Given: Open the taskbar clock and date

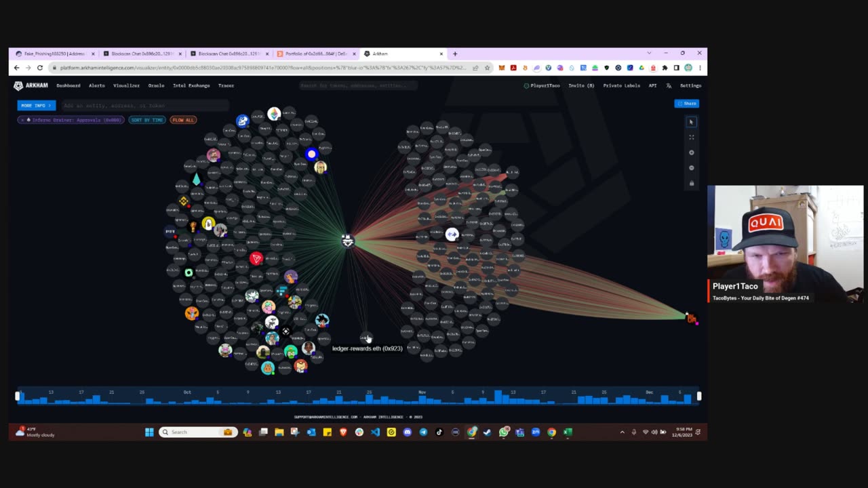Looking at the screenshot, I should tap(681, 432).
